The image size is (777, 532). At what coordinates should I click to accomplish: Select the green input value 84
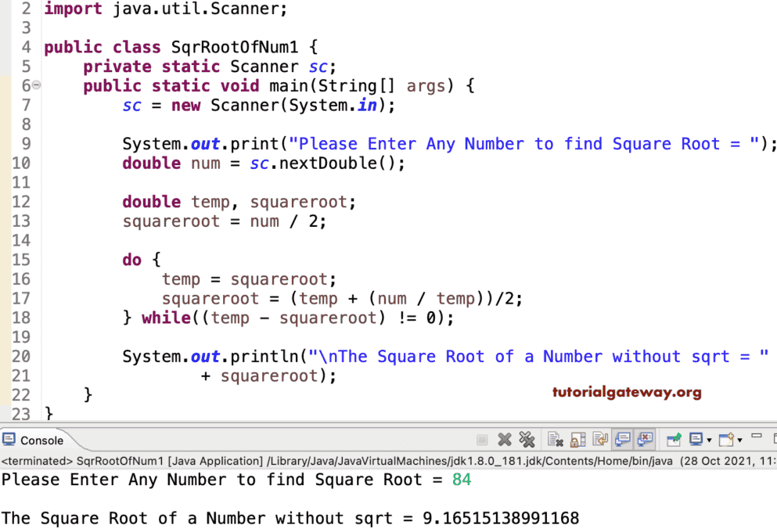click(x=462, y=480)
